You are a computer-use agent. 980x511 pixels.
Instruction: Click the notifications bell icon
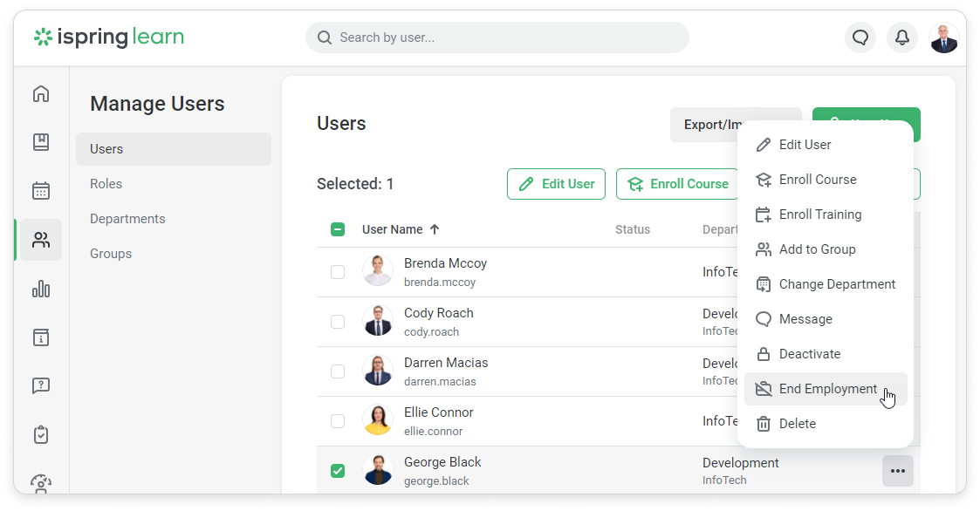click(902, 37)
